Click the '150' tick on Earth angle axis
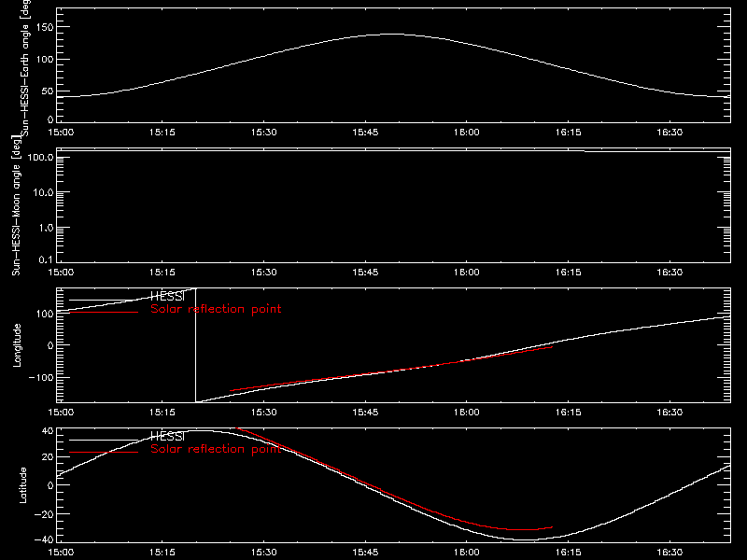Screen dimensions: 747x560 point(44,27)
